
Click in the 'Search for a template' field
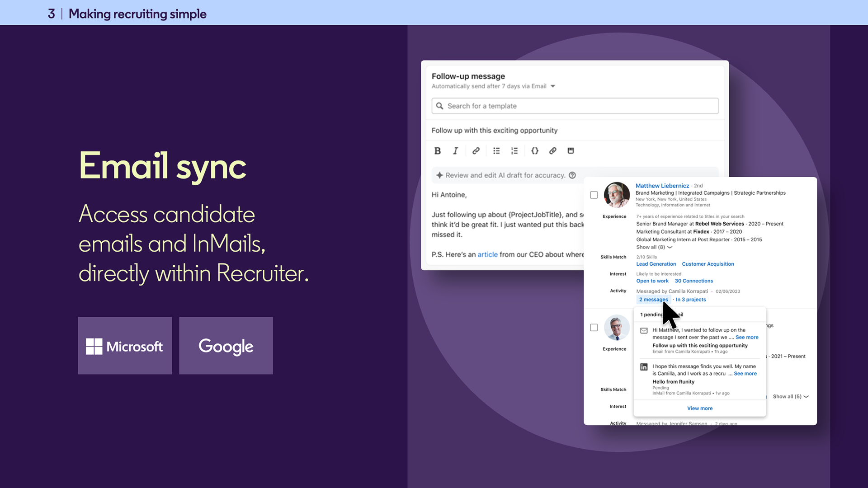575,106
